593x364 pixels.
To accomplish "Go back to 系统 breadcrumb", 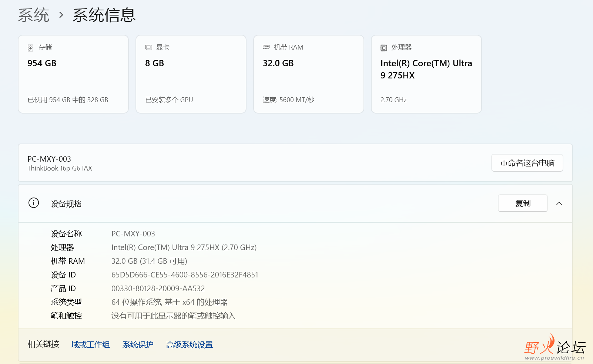I will tap(34, 15).
